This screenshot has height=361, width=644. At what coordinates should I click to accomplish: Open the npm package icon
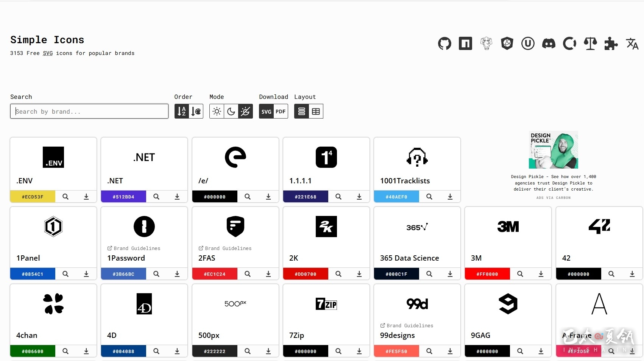(465, 44)
